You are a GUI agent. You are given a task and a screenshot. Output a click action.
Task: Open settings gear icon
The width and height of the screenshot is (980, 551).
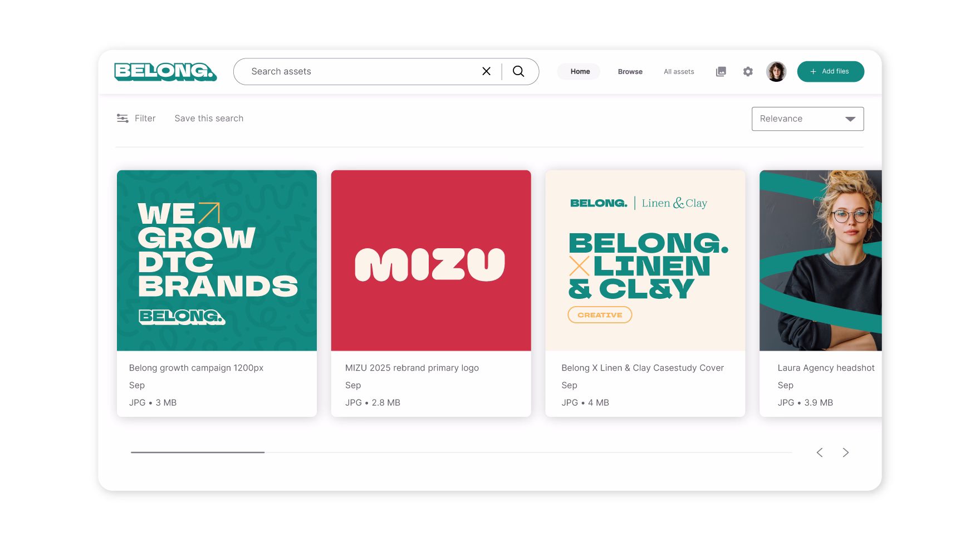coord(748,71)
